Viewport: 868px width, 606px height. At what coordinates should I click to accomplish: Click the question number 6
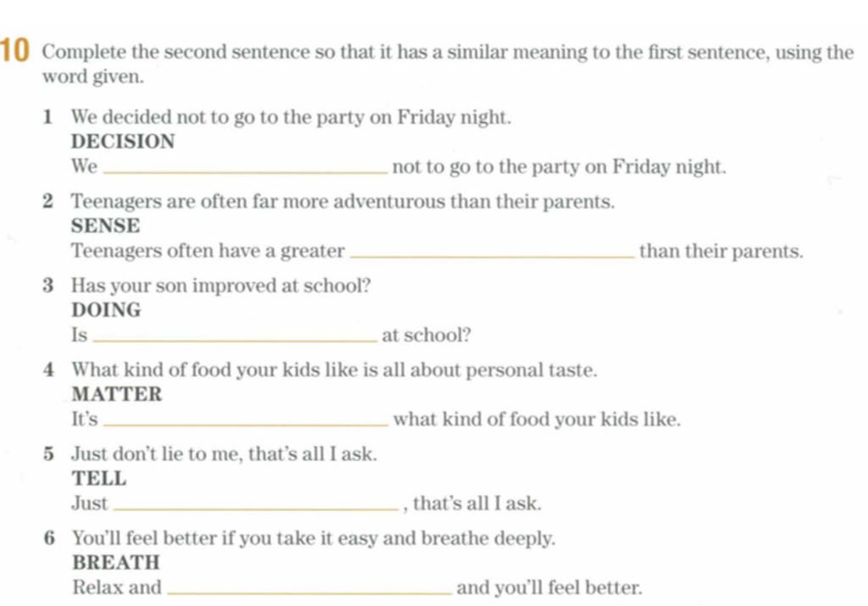coord(49,538)
